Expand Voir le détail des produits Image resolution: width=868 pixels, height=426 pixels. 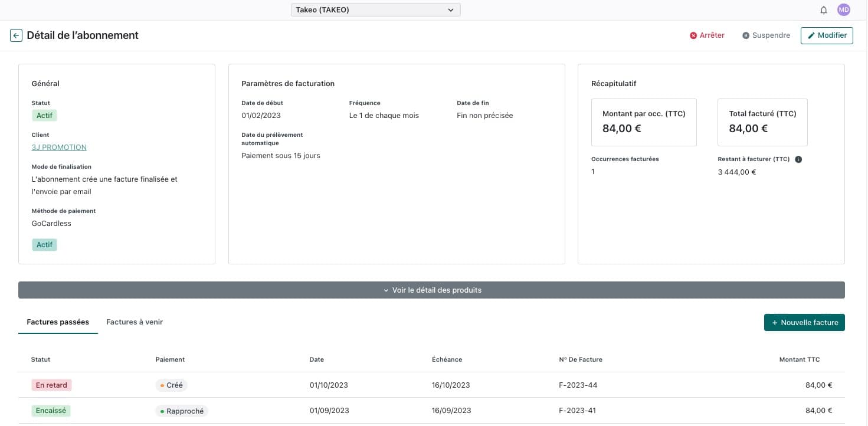(431, 290)
